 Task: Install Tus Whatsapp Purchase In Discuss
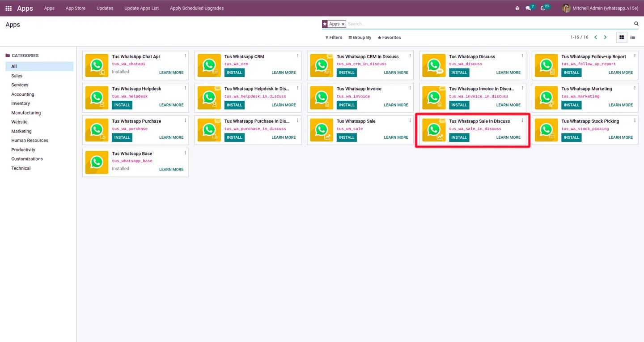click(x=234, y=137)
